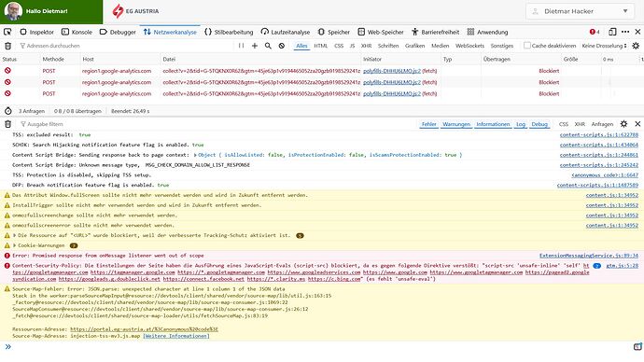The width and height of the screenshot is (644, 362).
Task: Open content-scripts.js:1:622788 link
Action: point(599,135)
